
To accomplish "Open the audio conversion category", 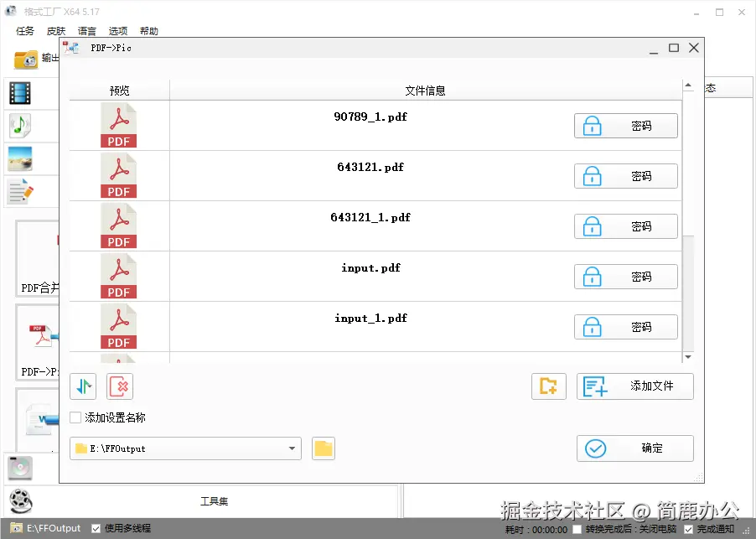I will pyautogui.click(x=19, y=126).
